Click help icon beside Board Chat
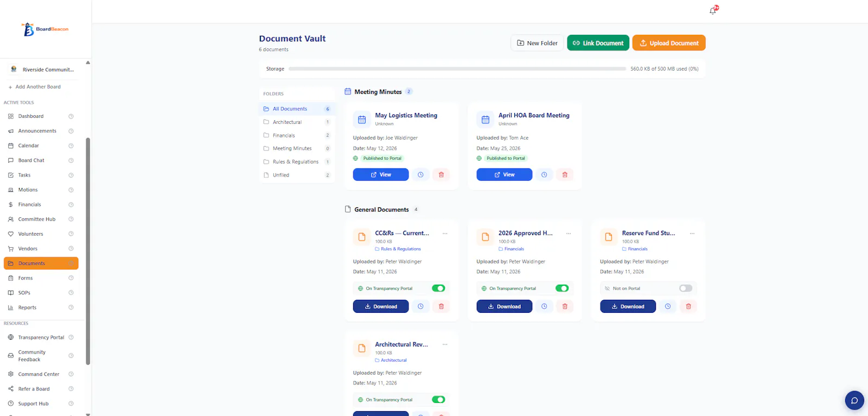 point(71,160)
